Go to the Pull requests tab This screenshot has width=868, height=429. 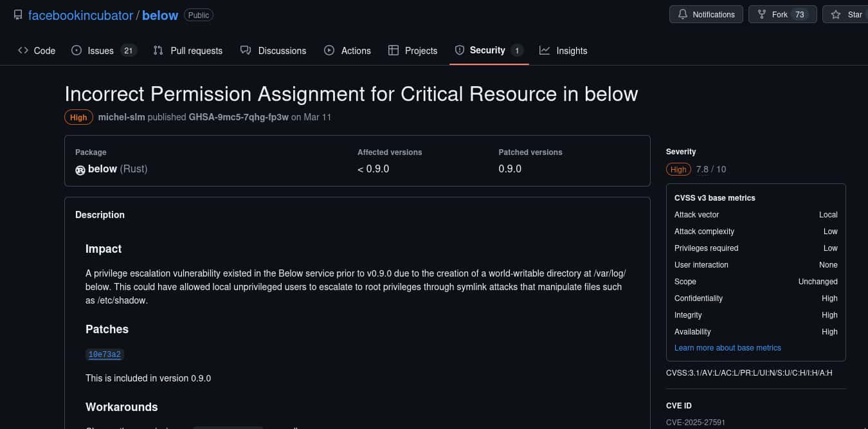pyautogui.click(x=188, y=50)
